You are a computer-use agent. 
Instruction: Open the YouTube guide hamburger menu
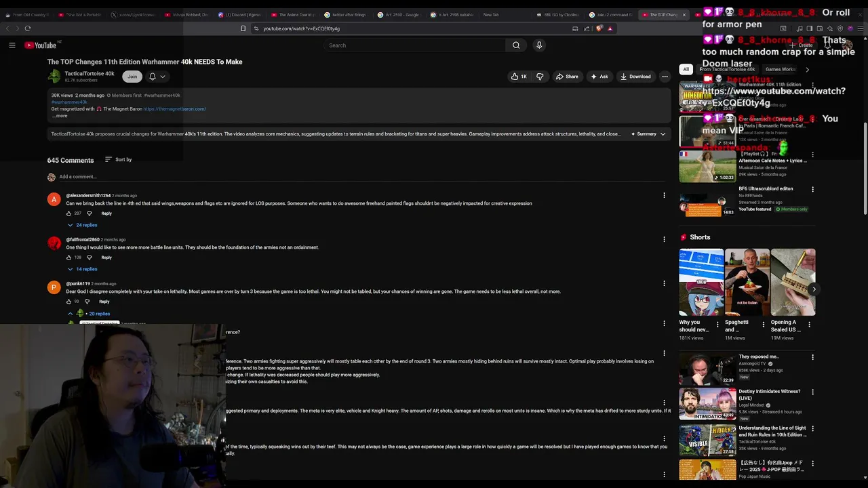[12, 45]
